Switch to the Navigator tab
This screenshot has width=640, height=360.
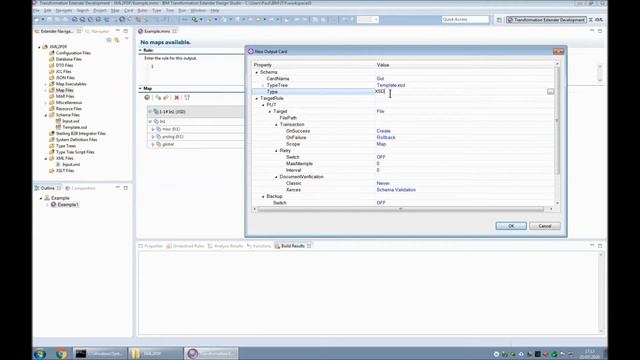tap(97, 31)
